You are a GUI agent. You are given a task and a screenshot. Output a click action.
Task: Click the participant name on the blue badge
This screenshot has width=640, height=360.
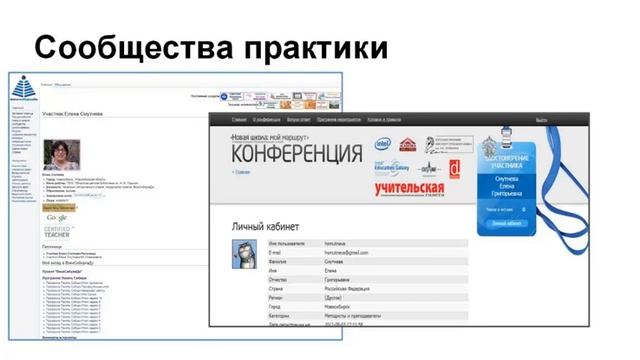(x=507, y=186)
